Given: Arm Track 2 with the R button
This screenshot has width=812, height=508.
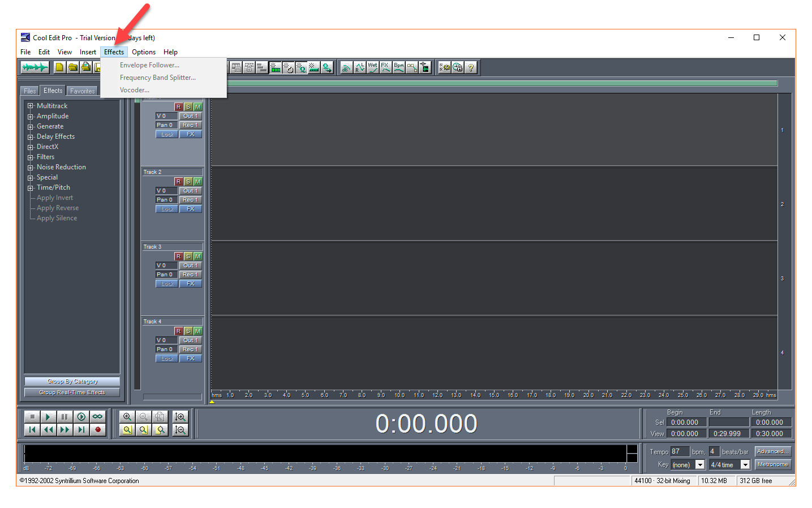Looking at the screenshot, I should 178,182.
